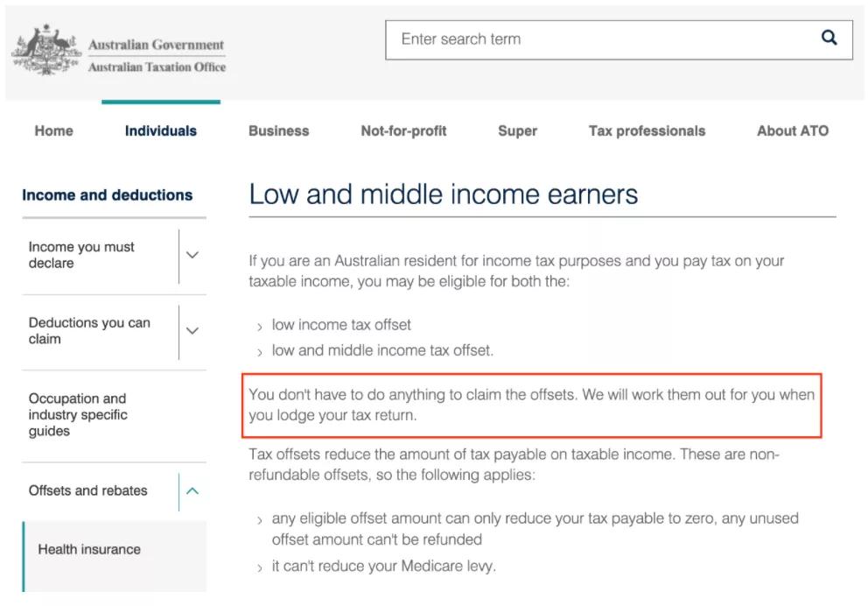This screenshot has width=868, height=606.
Task: Select Health insurance in the sidebar
Action: [x=89, y=549]
